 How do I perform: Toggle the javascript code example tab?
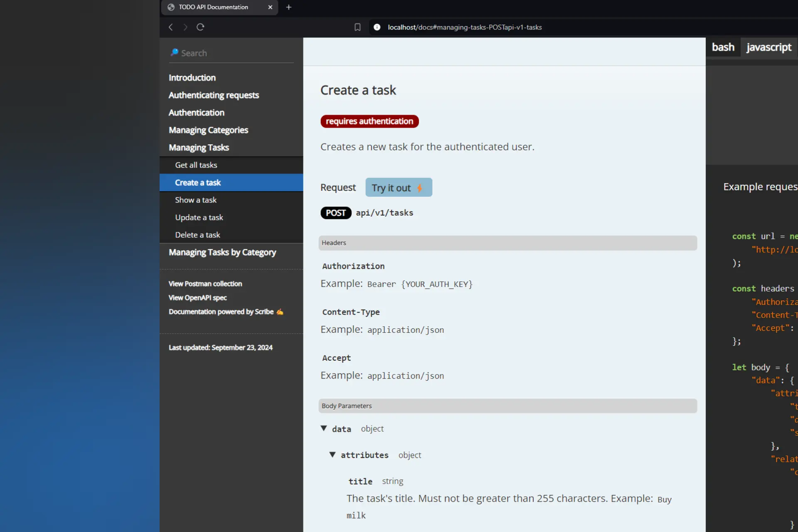tap(769, 47)
